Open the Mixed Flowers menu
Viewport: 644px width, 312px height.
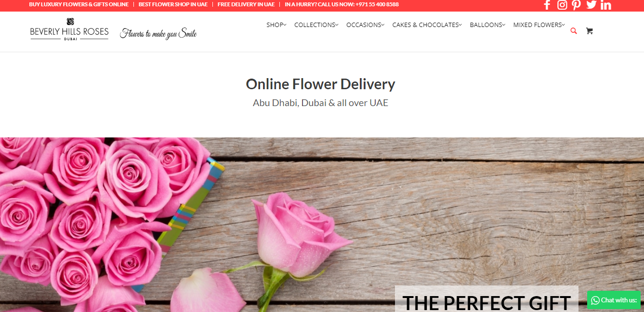(539, 25)
